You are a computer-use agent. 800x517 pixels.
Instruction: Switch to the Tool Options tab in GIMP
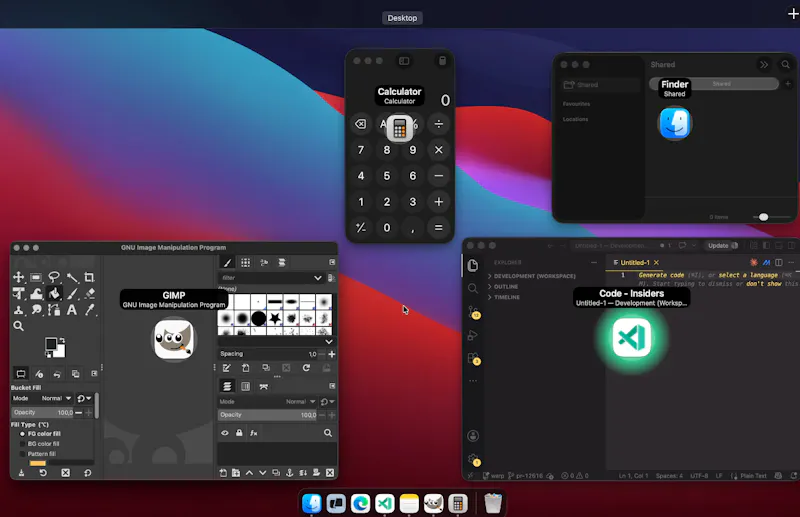(21, 374)
